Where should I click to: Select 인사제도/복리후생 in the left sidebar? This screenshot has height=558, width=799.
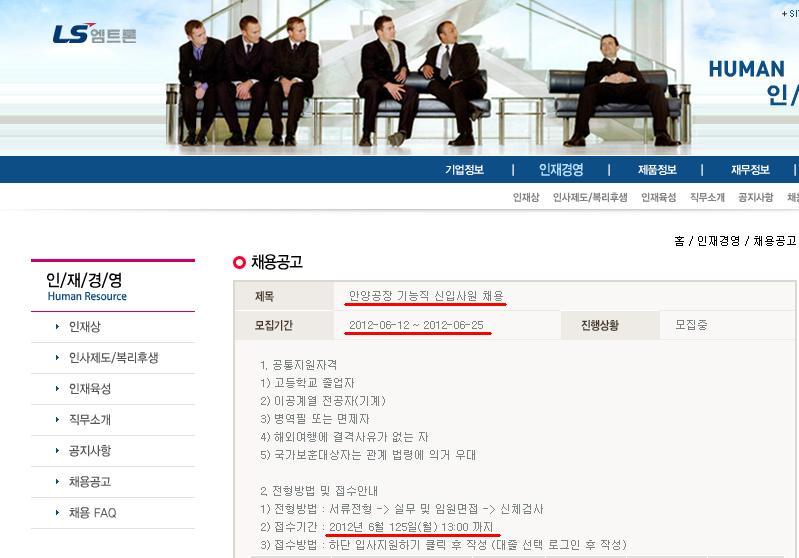pos(114,358)
